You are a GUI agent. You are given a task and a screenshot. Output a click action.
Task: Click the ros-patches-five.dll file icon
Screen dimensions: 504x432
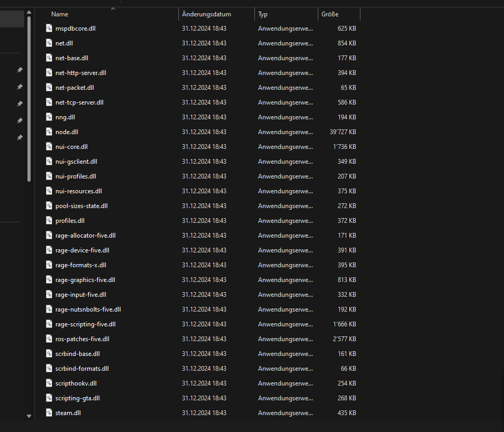(x=49, y=339)
